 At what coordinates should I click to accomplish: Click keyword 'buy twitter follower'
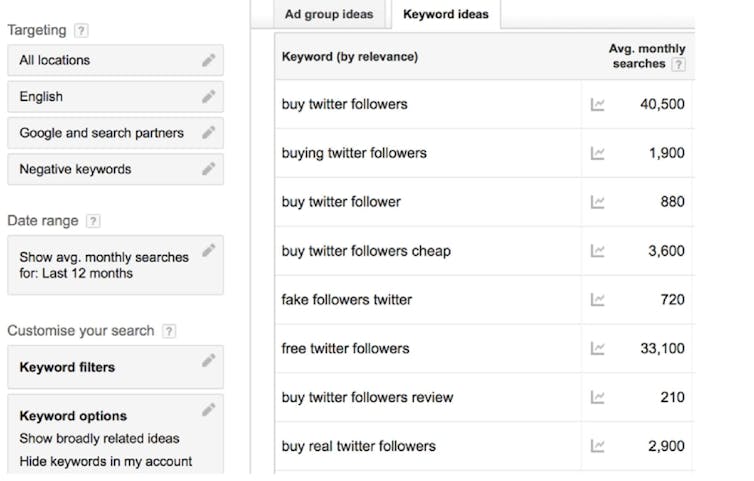(x=341, y=202)
